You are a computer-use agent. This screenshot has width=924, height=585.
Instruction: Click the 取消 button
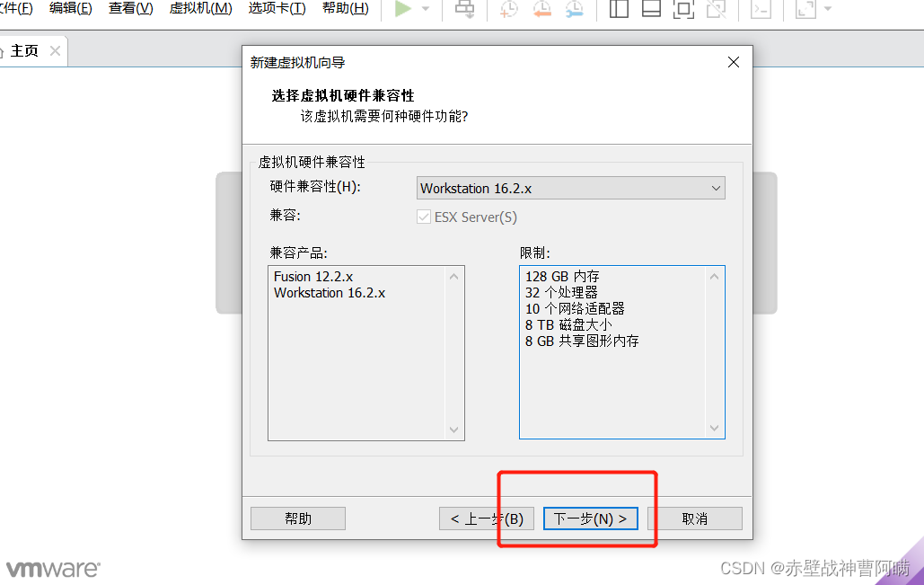695,519
